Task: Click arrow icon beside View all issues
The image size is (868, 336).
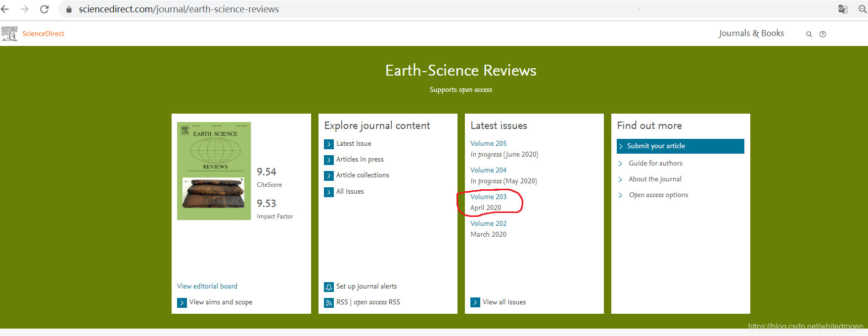Action: pos(475,302)
